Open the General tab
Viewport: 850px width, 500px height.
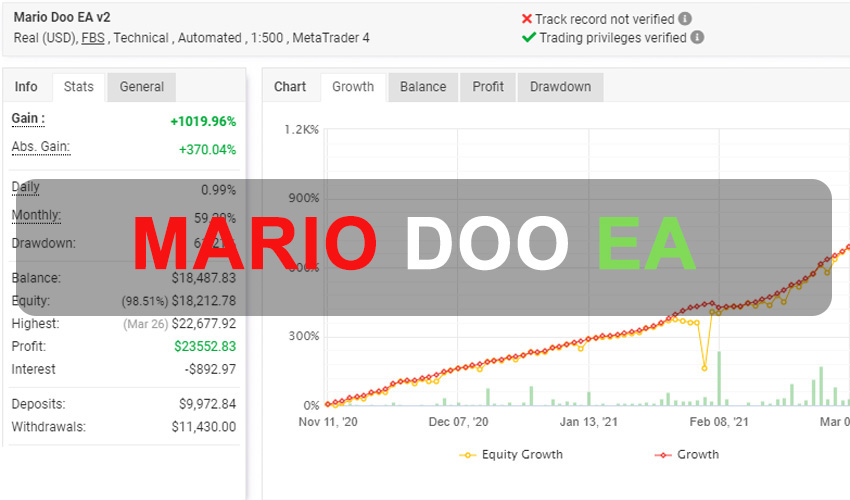pos(141,87)
